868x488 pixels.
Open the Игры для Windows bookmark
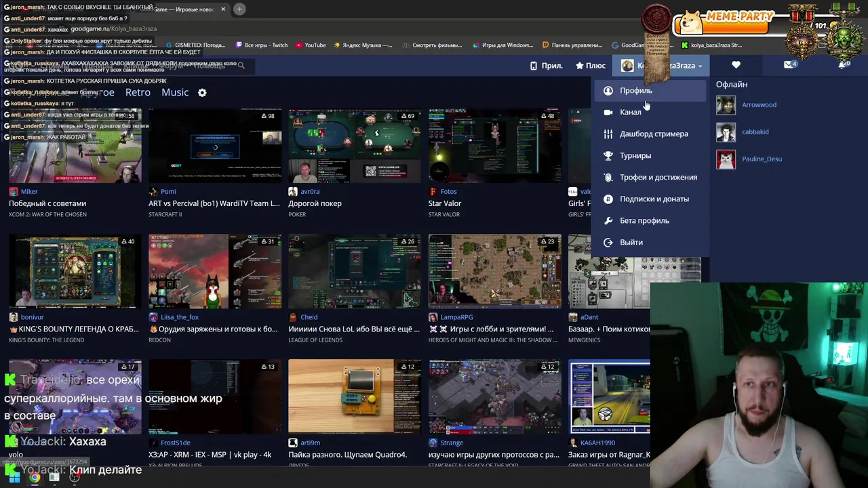(x=502, y=45)
